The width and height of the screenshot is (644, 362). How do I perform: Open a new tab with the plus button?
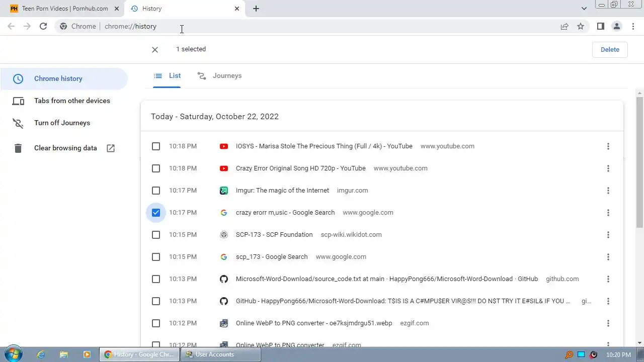pos(256,9)
